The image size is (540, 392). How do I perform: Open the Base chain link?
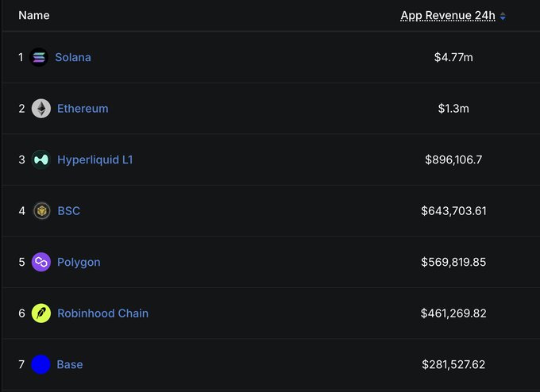click(70, 364)
